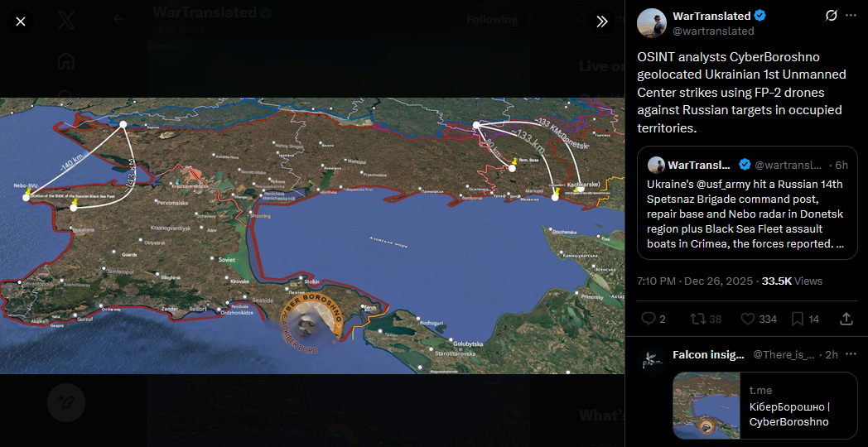Open the @wartranslated handle link

coord(713,31)
